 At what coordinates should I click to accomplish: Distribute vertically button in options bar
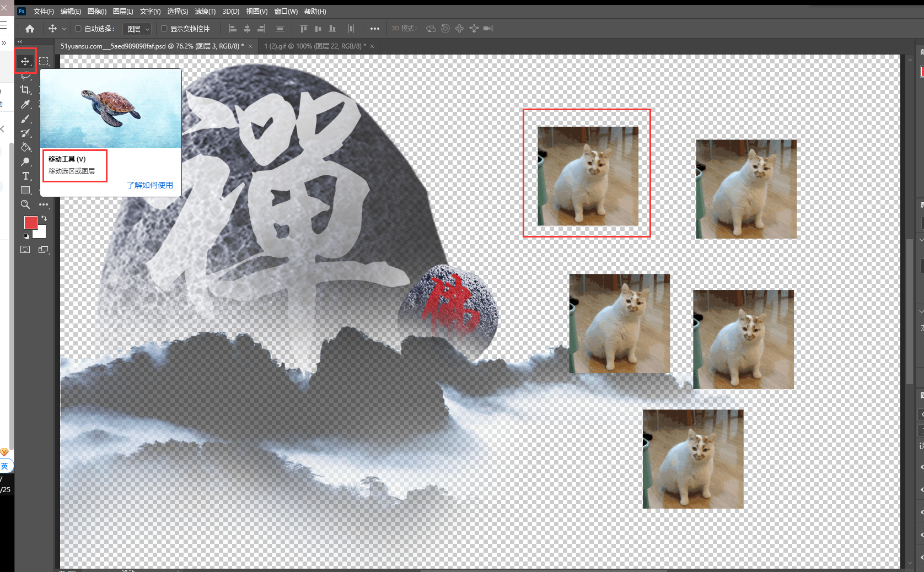[280, 29]
